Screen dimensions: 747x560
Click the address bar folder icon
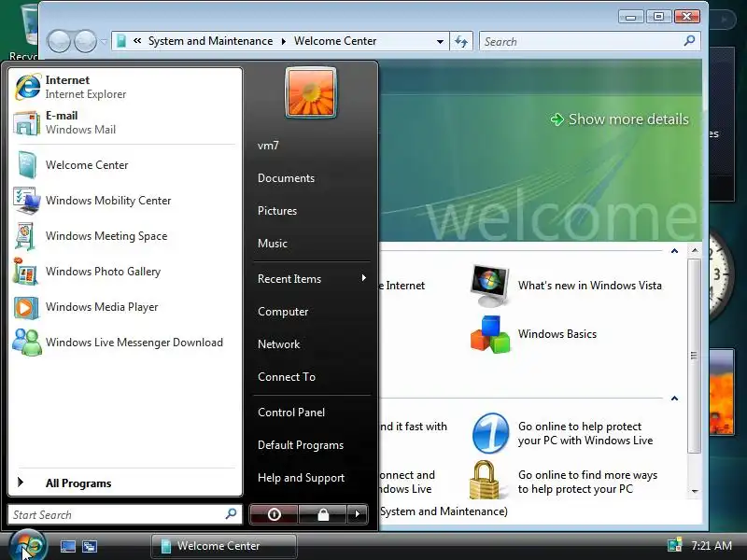[x=121, y=41]
